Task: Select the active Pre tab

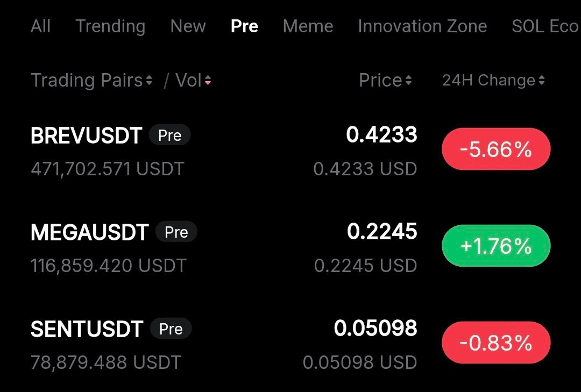Action: pos(244,26)
